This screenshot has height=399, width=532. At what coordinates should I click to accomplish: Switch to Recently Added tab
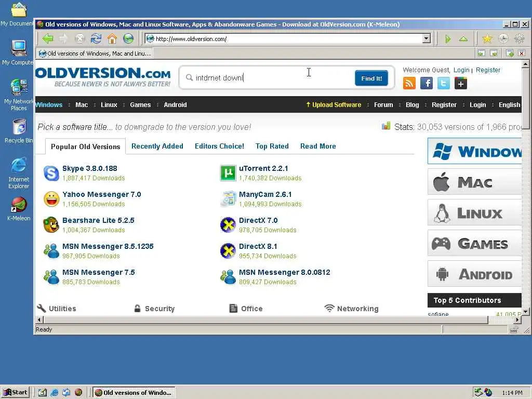coord(157,146)
